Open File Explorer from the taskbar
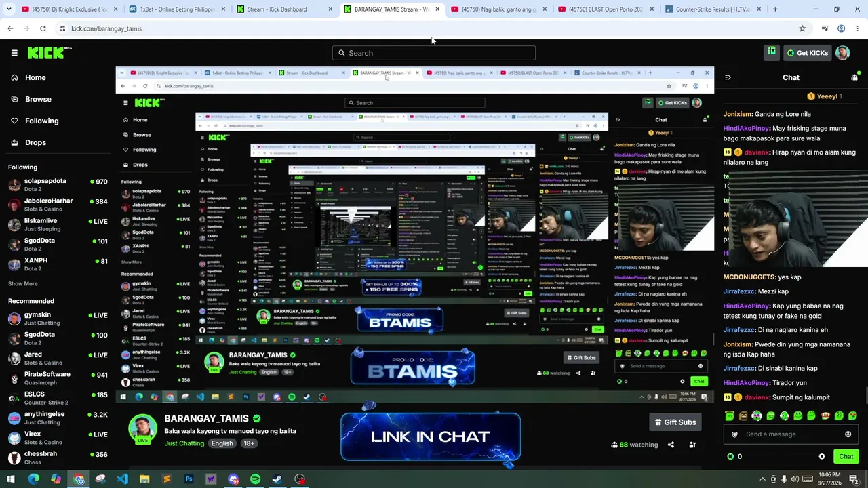The image size is (868, 488). click(144, 479)
